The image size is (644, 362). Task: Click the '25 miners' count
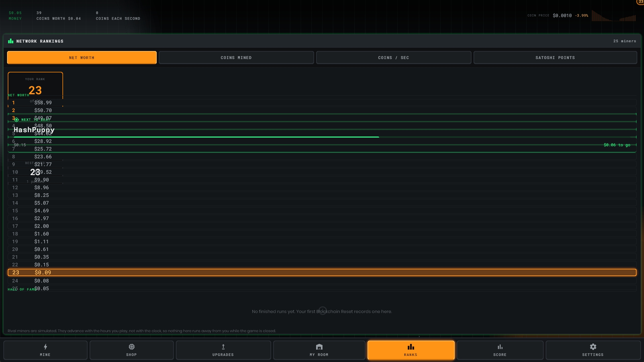(x=625, y=41)
